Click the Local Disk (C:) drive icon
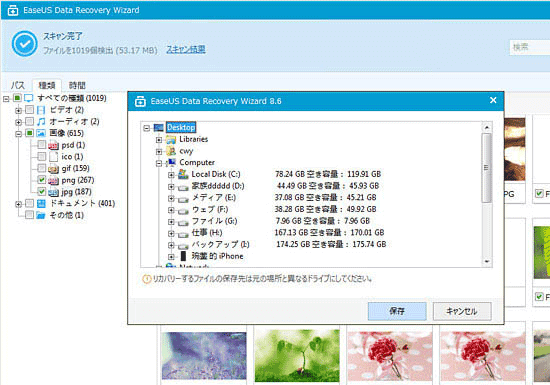The width and height of the screenshot is (550, 385). pos(183,174)
